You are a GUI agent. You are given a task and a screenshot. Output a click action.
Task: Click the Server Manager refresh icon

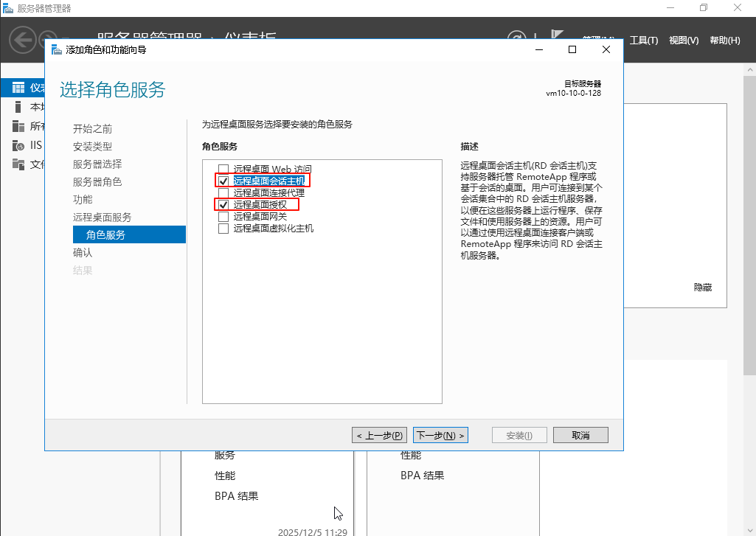[517, 35]
